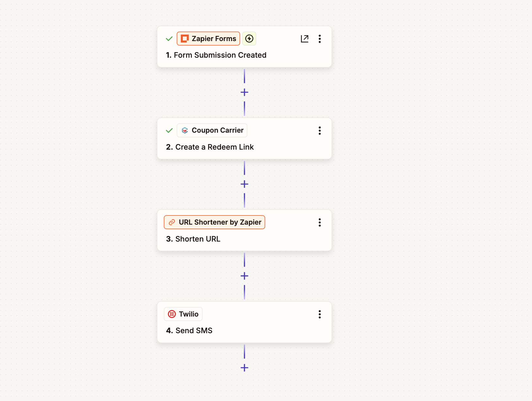The height and width of the screenshot is (401, 532).
Task: Open the three-dot menu on Send SMS
Action: pyautogui.click(x=320, y=314)
